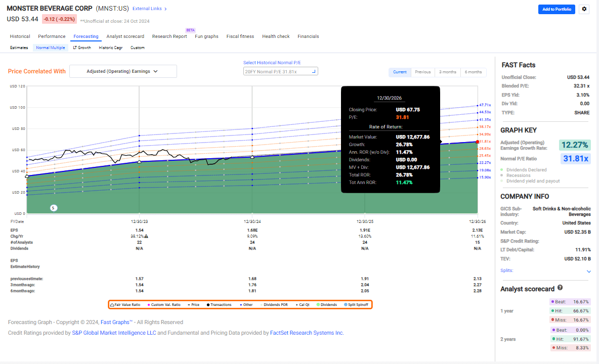Click the Transactions black dot legend icon
Viewport: 599px width, 364px height.
208,304
